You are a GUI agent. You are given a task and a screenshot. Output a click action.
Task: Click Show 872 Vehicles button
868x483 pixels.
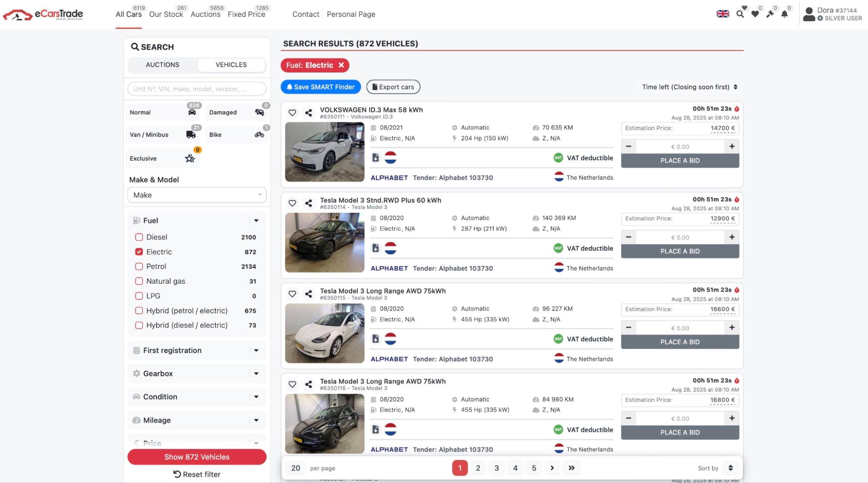click(197, 457)
